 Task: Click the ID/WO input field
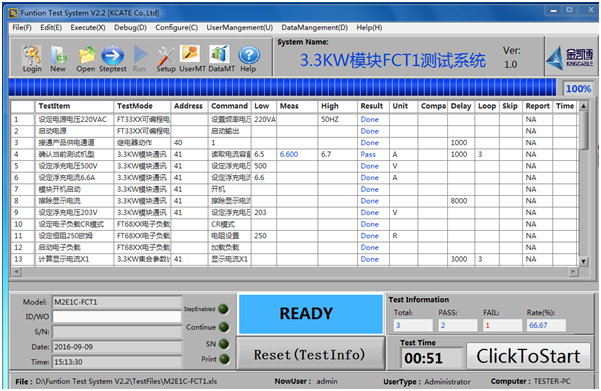(x=117, y=317)
